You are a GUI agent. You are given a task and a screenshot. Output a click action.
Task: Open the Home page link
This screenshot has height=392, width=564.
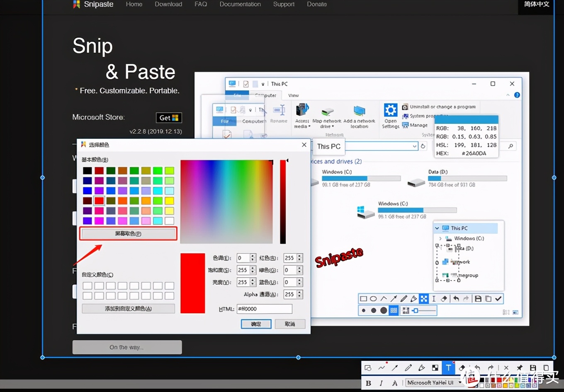click(x=134, y=4)
